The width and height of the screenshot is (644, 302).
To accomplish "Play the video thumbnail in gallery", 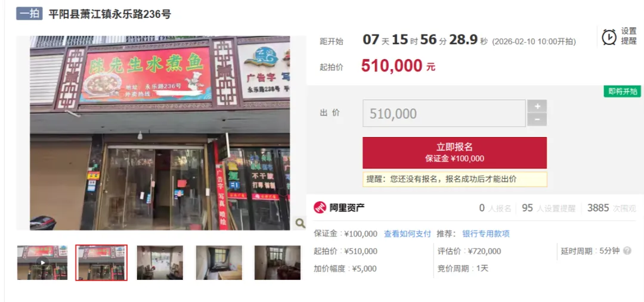I will click(x=42, y=263).
